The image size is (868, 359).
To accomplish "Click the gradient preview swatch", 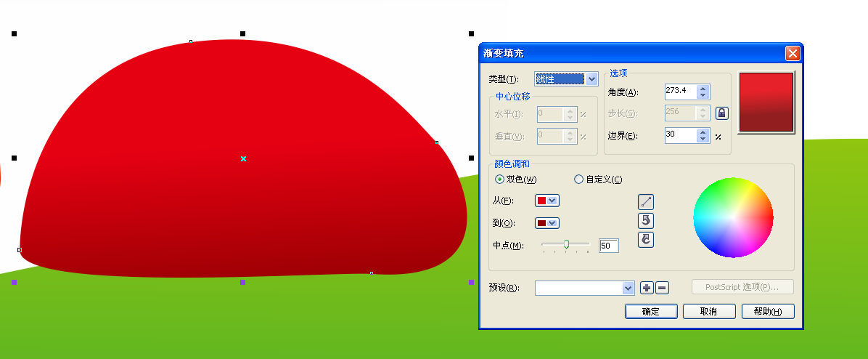I will 766,102.
